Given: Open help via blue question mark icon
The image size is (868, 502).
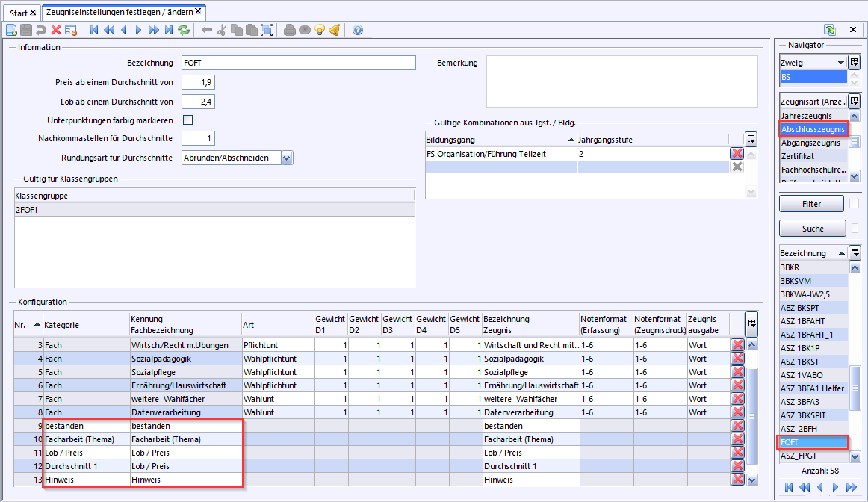Looking at the screenshot, I should point(357,30).
